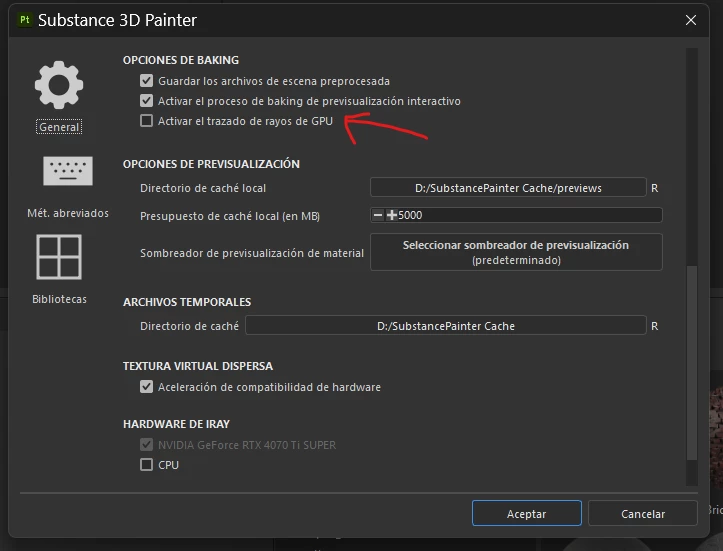Image resolution: width=723 pixels, height=551 pixels.
Task: Enable the CPU checkbox under Hardware de Iray
Action: pyautogui.click(x=147, y=464)
